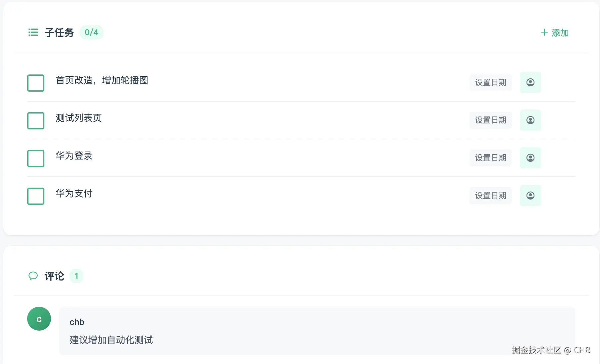Set the date for 测试列表页

(490, 120)
